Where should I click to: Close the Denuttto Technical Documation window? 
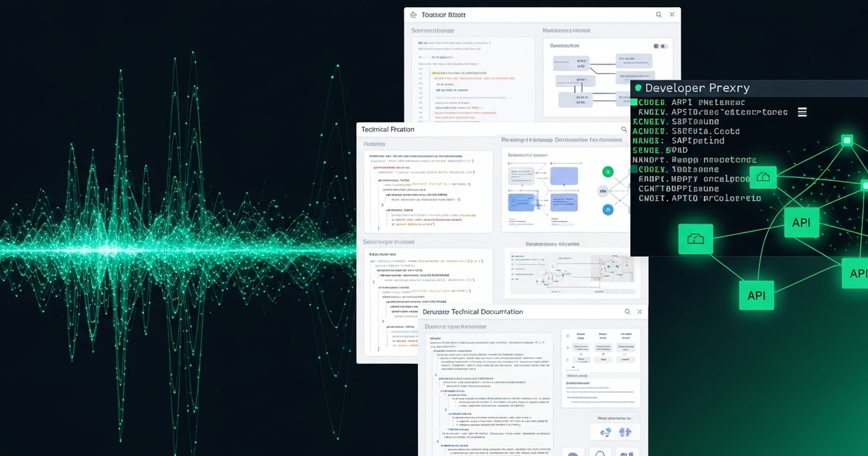coord(639,311)
